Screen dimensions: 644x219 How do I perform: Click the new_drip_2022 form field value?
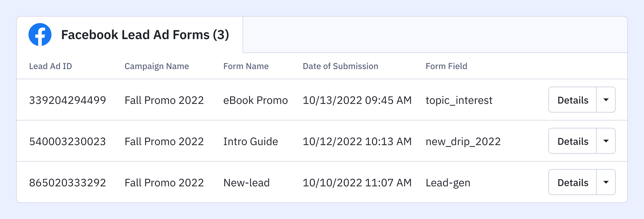point(463,141)
